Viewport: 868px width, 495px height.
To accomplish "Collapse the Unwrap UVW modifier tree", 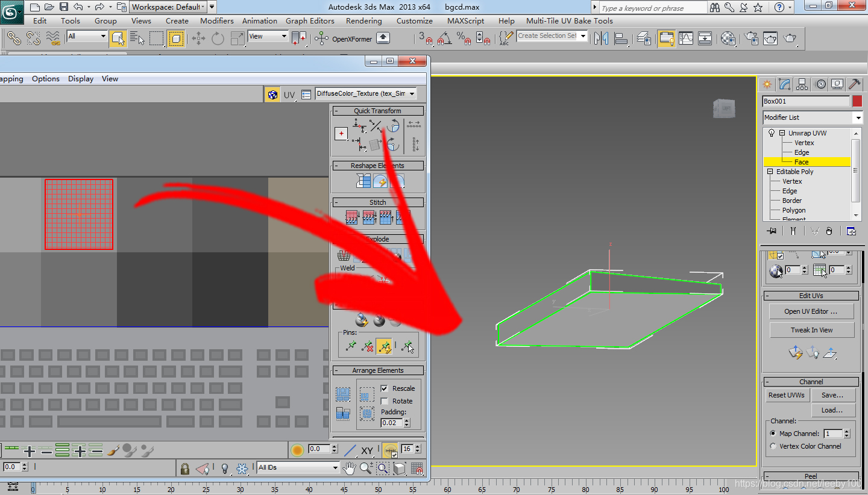I will [x=782, y=133].
